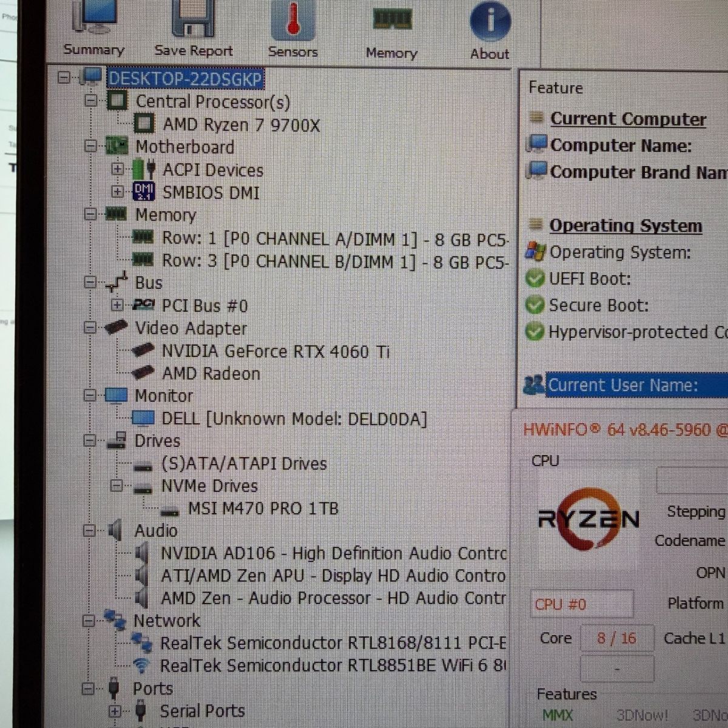
Task: Collapse the Video Adapter branch
Action: click(91, 328)
